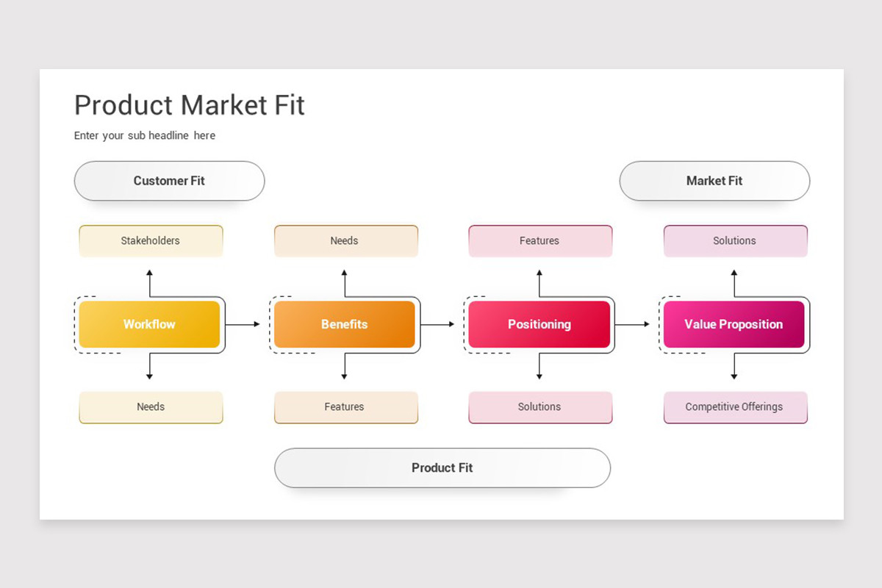Select the Features box above Positioning

pos(540,241)
